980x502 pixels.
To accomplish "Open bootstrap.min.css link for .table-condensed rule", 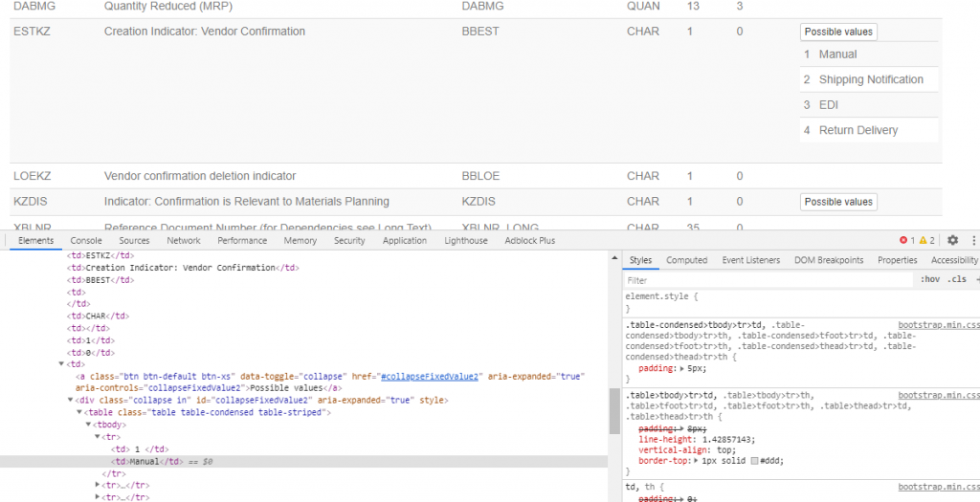I will click(939, 325).
